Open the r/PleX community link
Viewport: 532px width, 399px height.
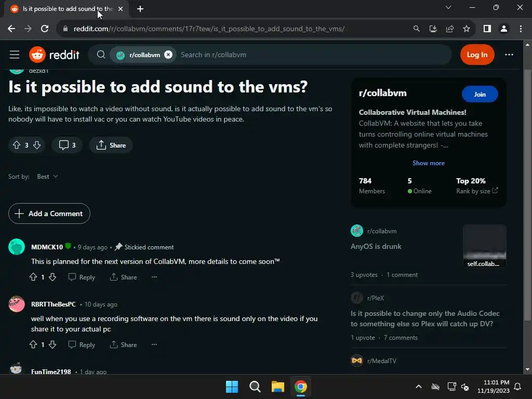click(x=375, y=298)
